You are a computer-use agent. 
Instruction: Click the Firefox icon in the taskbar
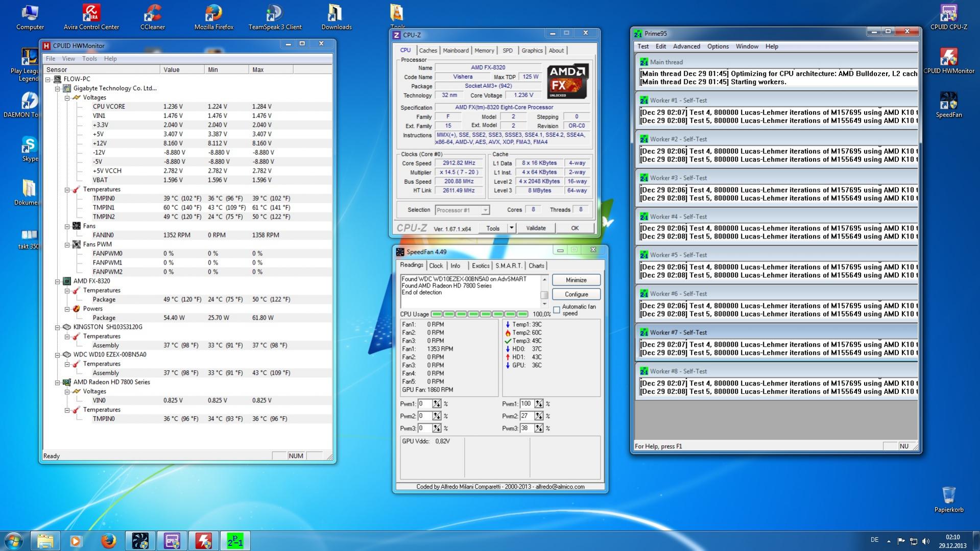click(108, 541)
